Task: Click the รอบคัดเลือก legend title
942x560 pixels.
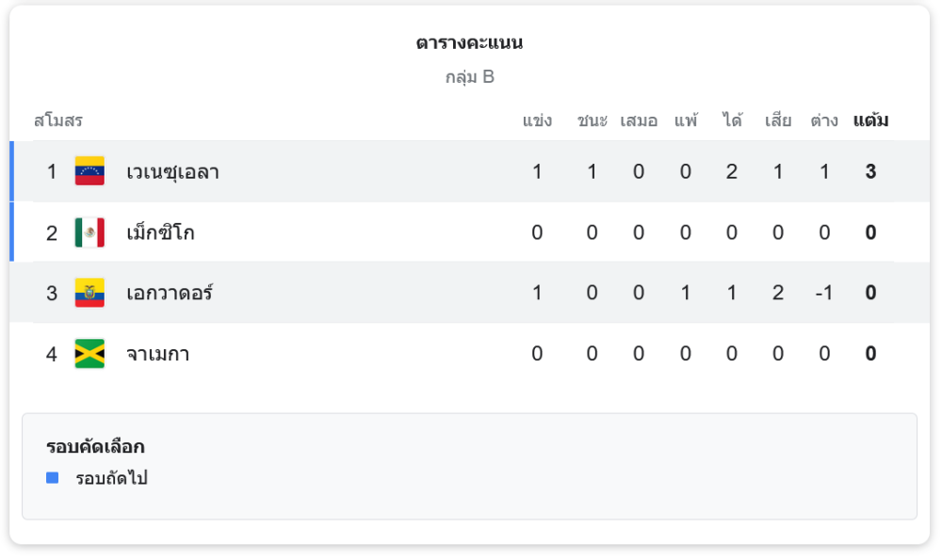Action: (x=95, y=447)
